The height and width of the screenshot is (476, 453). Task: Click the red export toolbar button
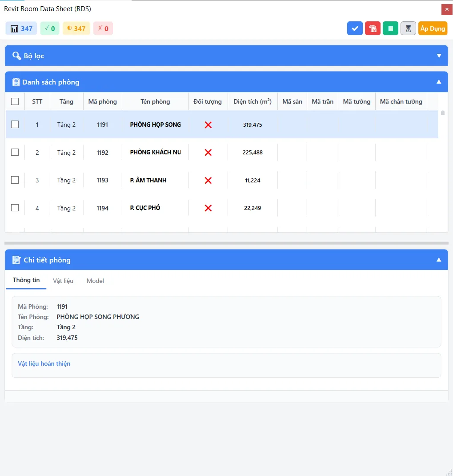[373, 28]
